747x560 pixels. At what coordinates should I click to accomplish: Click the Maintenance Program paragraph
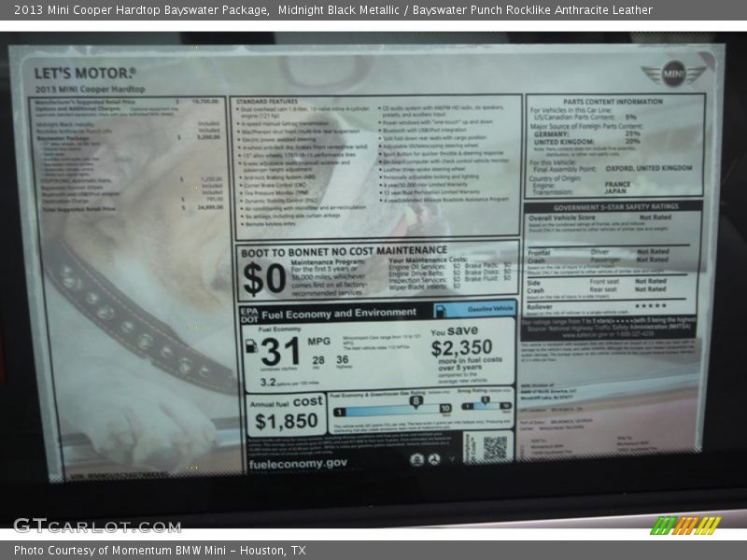pyautogui.click(x=330, y=277)
